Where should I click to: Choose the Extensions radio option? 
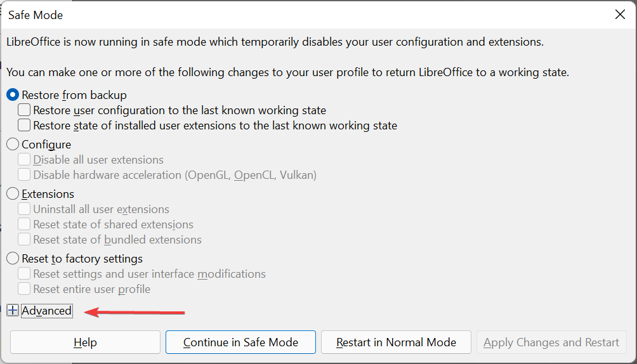click(13, 194)
